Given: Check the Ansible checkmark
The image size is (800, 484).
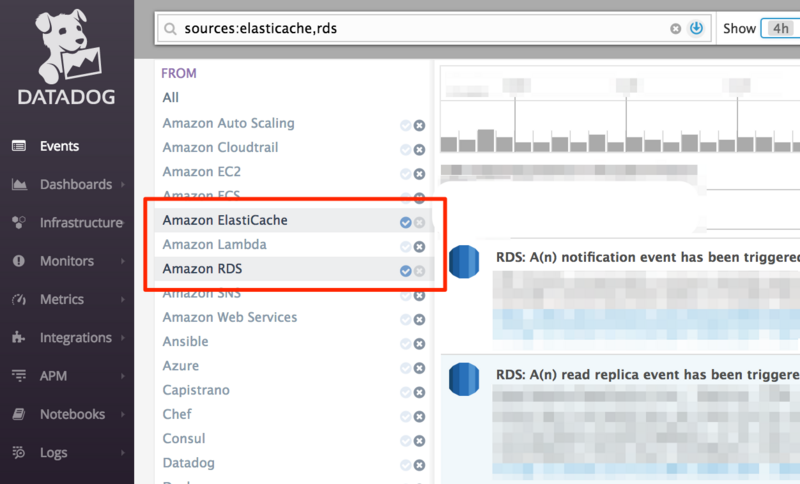Looking at the screenshot, I should (x=406, y=344).
